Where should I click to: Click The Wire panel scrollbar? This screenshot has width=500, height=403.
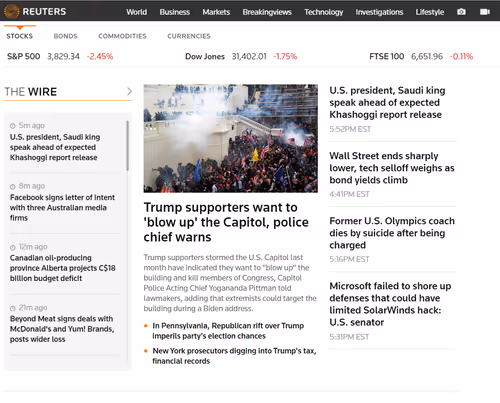click(127, 146)
